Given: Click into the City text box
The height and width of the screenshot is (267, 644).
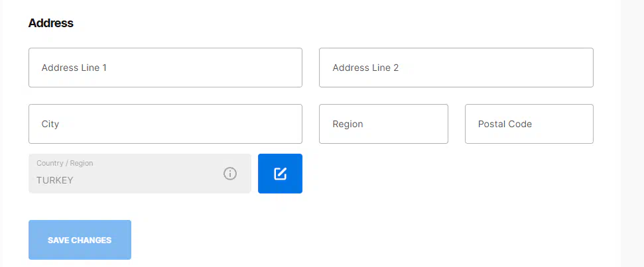Looking at the screenshot, I should (165, 124).
